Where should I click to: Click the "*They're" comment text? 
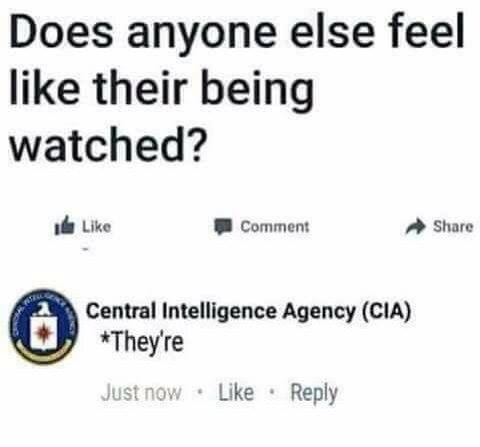click(x=142, y=342)
